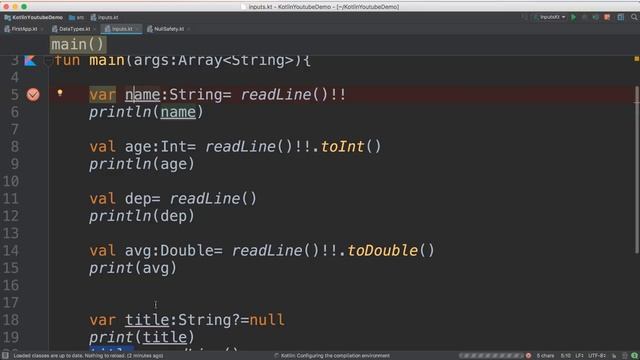Click 'println(dep)' on line 12
This screenshot has width=640, height=360.
(142, 216)
